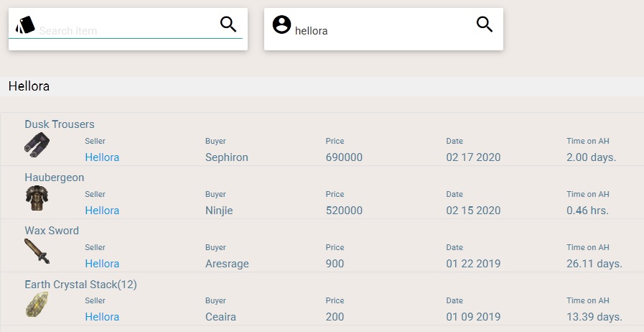Open the Wax Sword item link
The width and height of the screenshot is (644, 332).
[52, 231]
